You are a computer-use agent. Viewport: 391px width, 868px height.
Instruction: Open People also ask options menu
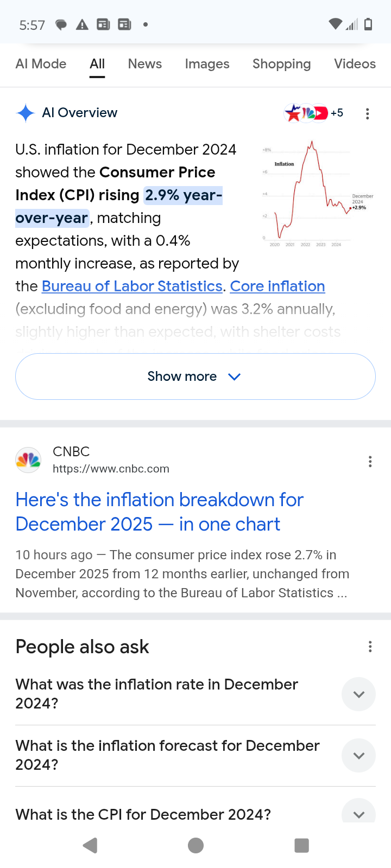click(370, 647)
